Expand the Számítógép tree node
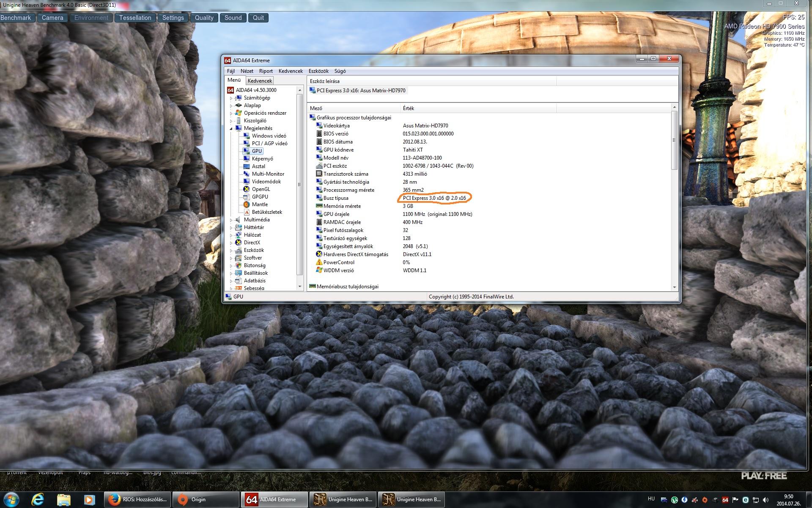Viewport: 812px width, 508px height. 231,98
